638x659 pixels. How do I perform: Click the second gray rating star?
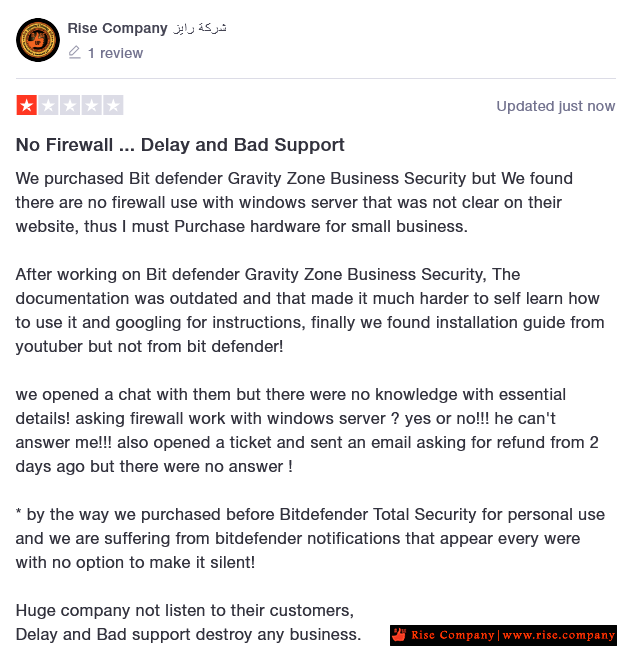coord(48,105)
